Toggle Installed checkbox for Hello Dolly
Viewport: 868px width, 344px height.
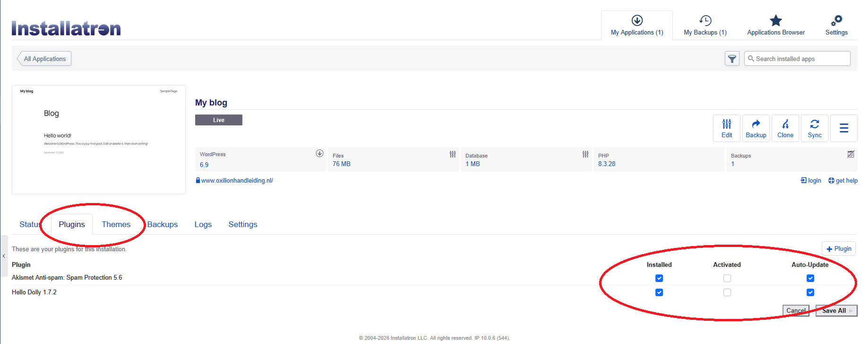[x=659, y=292]
